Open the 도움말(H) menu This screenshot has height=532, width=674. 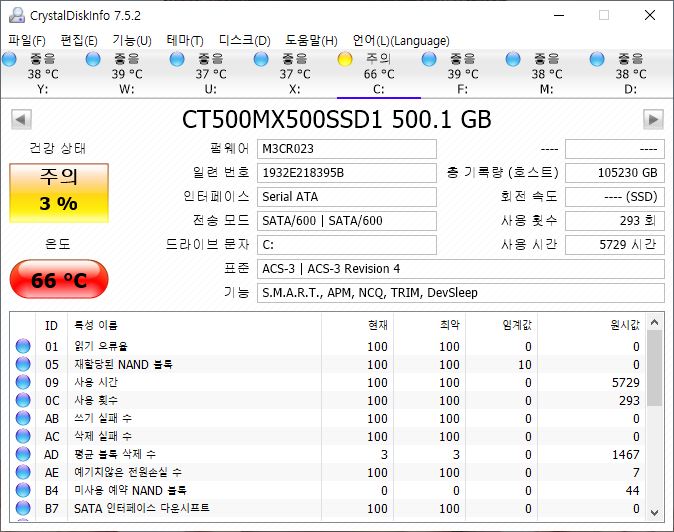coord(311,41)
